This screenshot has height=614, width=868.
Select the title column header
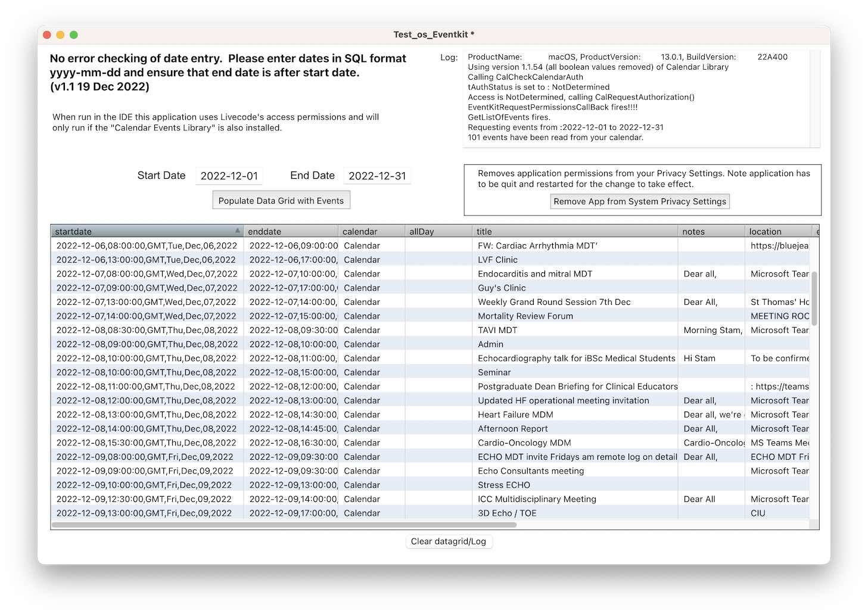(574, 232)
